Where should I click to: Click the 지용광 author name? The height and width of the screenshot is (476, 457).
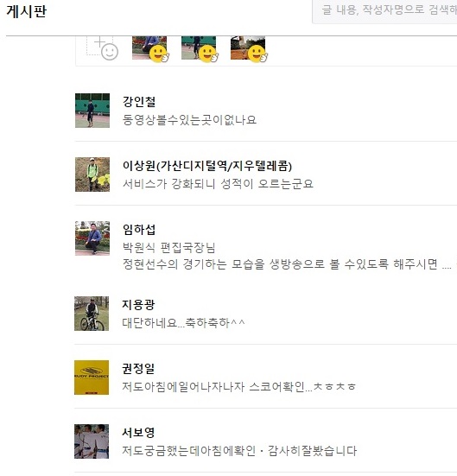click(x=138, y=304)
